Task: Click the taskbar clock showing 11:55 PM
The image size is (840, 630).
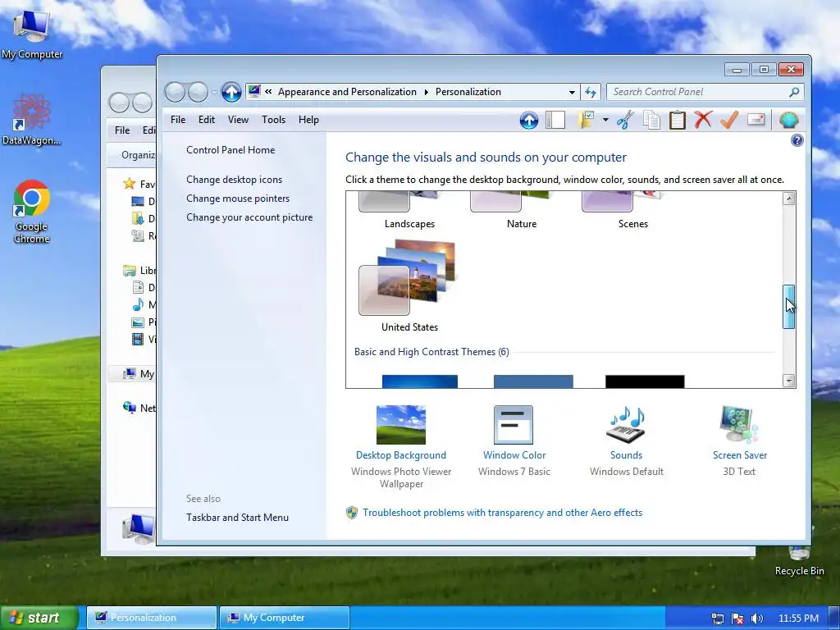Action: point(798,619)
